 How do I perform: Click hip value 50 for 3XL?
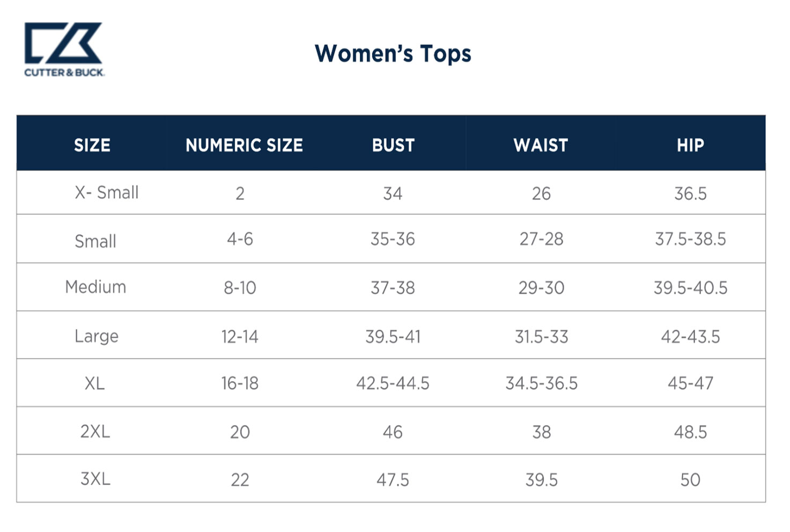click(x=690, y=479)
